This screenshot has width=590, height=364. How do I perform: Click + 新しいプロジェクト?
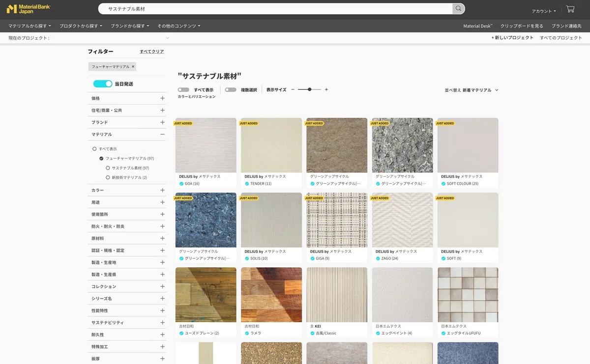512,38
